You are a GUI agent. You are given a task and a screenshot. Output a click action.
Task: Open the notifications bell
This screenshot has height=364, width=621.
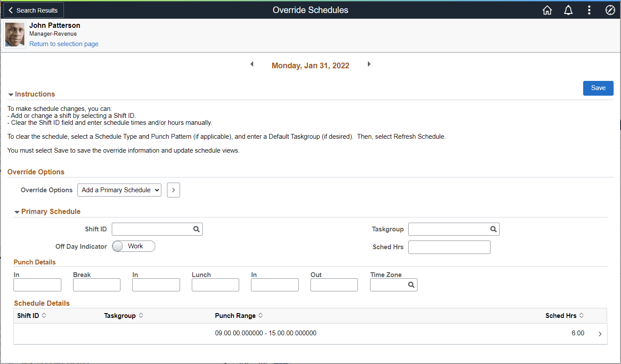click(x=568, y=10)
